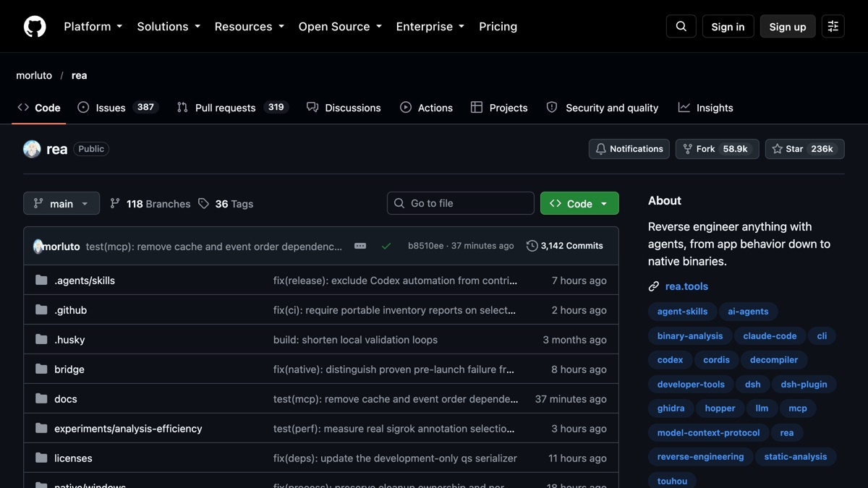Screen dimensions: 868x488
Task: Open the main branch selector dropdown
Action: tap(61, 204)
